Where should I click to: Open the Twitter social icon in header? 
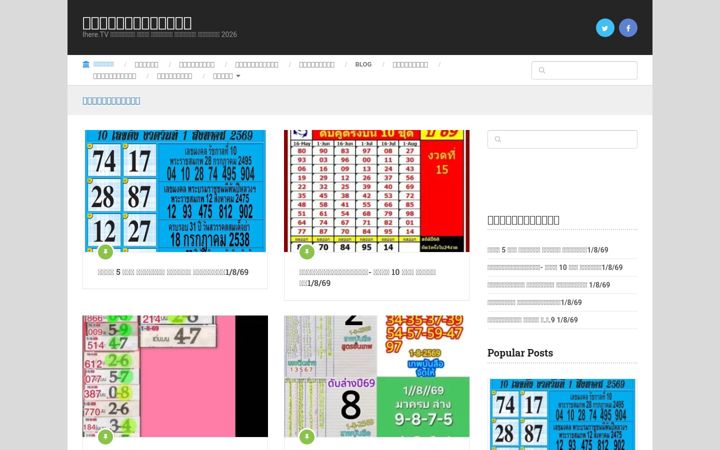605,28
